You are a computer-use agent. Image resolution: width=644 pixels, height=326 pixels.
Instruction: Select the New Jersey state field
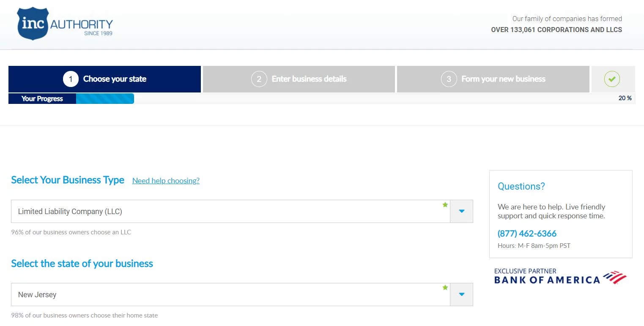click(228, 295)
